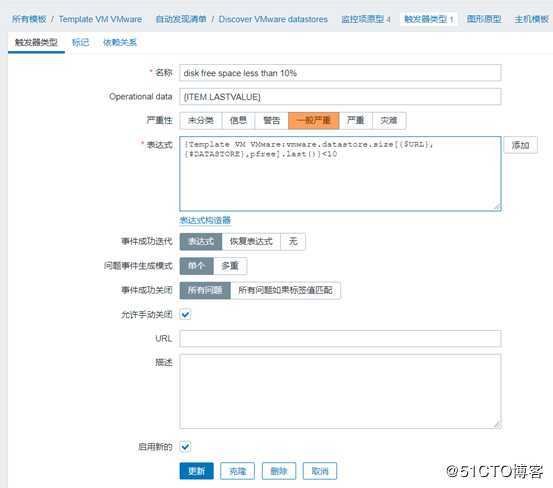
Task: Click the 删除 button
Action: pos(279,471)
